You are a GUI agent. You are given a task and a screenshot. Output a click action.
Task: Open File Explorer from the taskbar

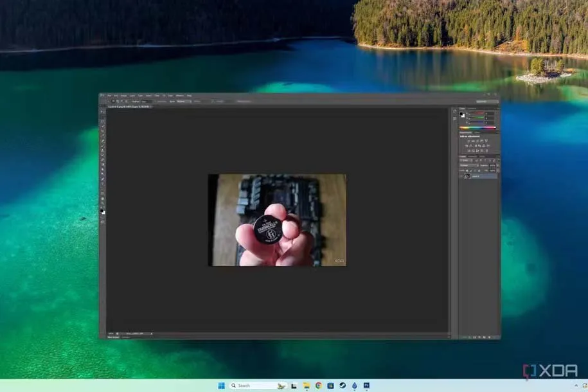pyautogui.click(x=306, y=386)
